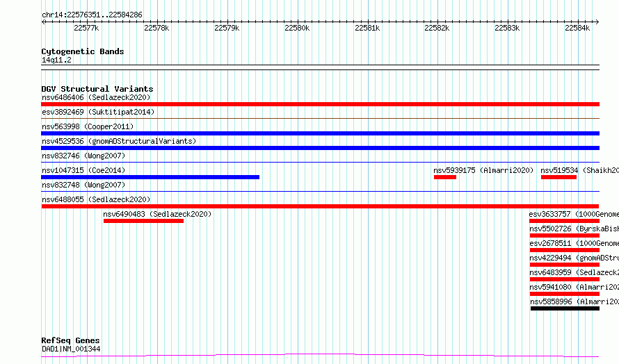This screenshot has width=619, height=364.
Task: Open nsv6490483 (Sedlazeck2020) variant label
Action: pyautogui.click(x=157, y=214)
